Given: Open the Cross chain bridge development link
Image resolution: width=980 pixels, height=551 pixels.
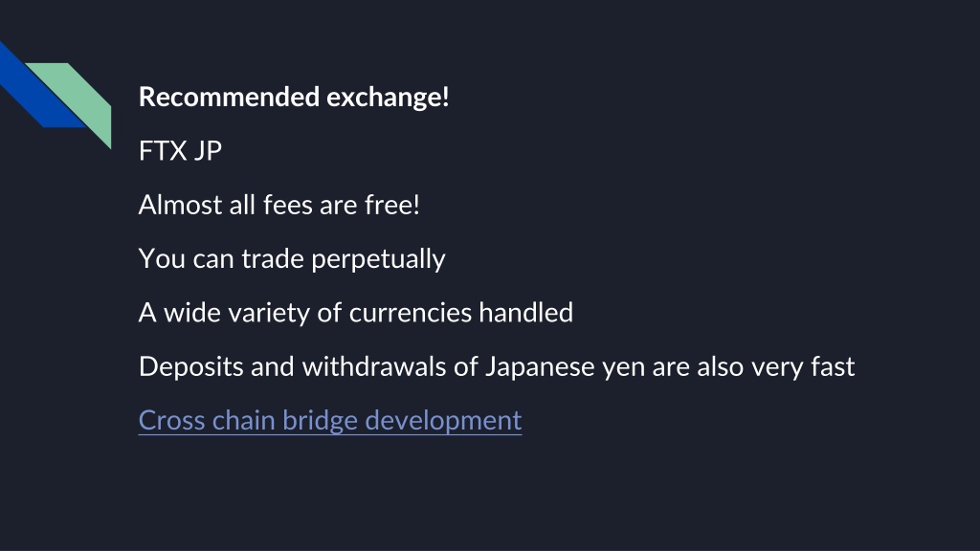Looking at the screenshot, I should click(x=330, y=421).
